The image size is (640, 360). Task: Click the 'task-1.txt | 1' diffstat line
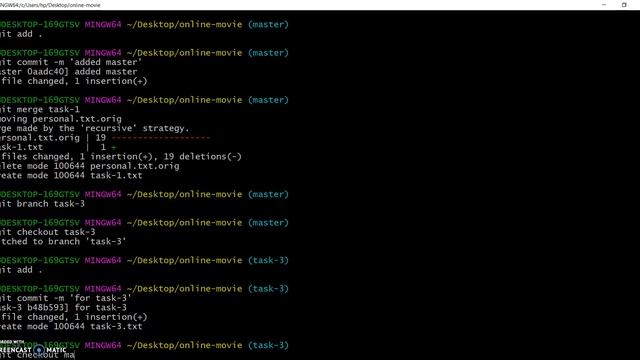point(58,147)
